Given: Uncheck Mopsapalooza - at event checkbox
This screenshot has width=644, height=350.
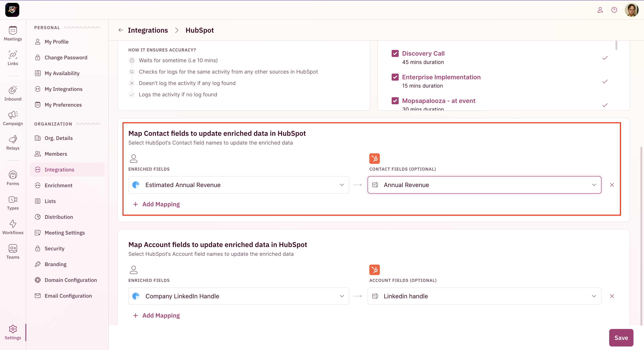Looking at the screenshot, I should (395, 101).
